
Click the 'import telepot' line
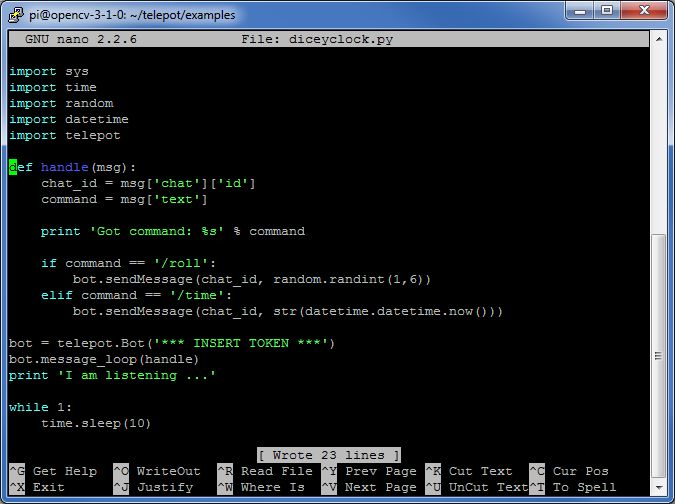(65, 135)
